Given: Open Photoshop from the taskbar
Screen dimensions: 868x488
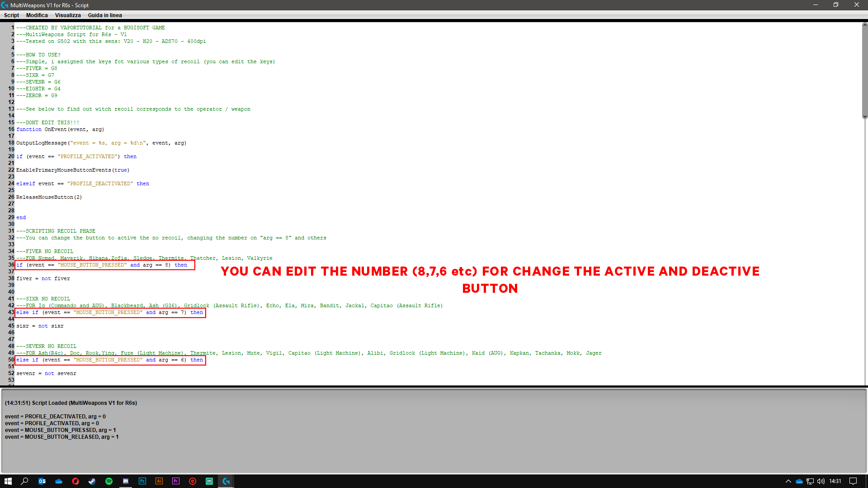Looking at the screenshot, I should pos(142,481).
